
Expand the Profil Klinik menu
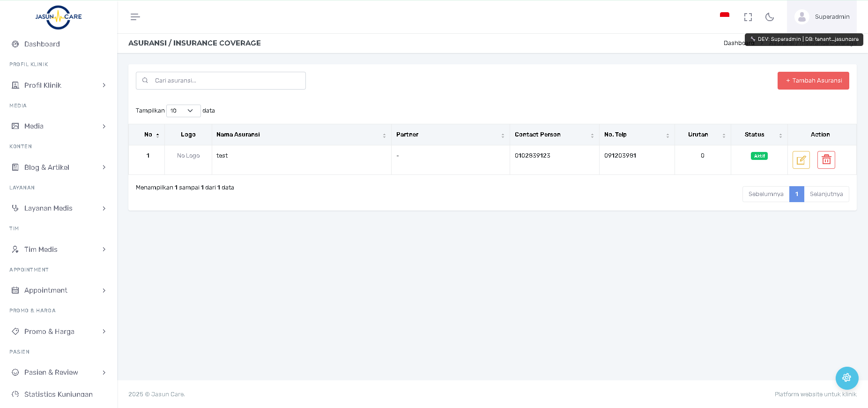pos(59,85)
